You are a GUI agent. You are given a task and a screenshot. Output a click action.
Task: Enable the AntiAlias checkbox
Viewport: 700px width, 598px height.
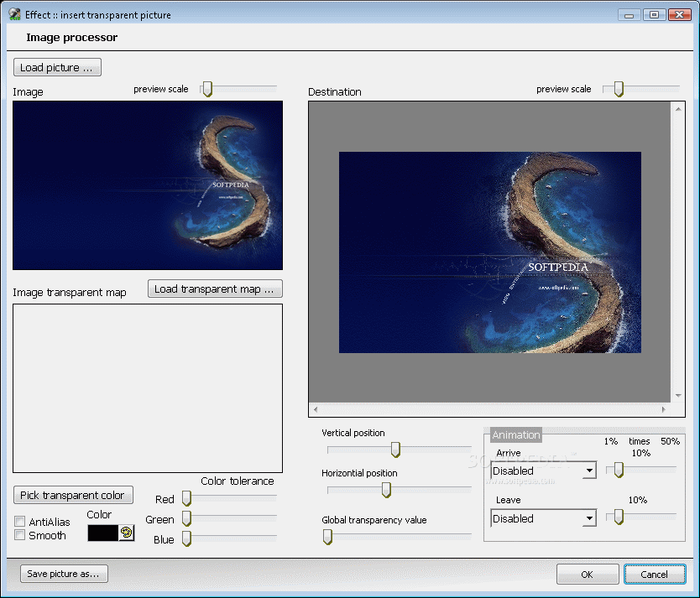click(x=19, y=522)
